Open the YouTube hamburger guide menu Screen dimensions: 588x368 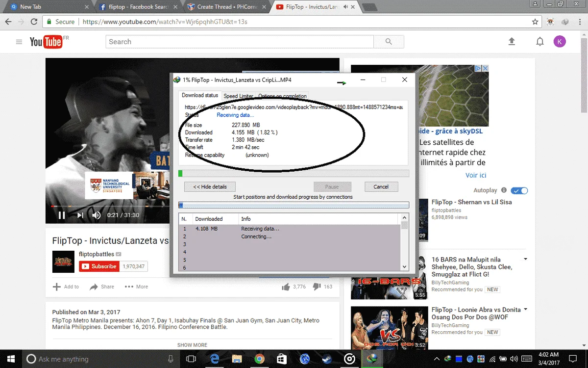coord(19,42)
